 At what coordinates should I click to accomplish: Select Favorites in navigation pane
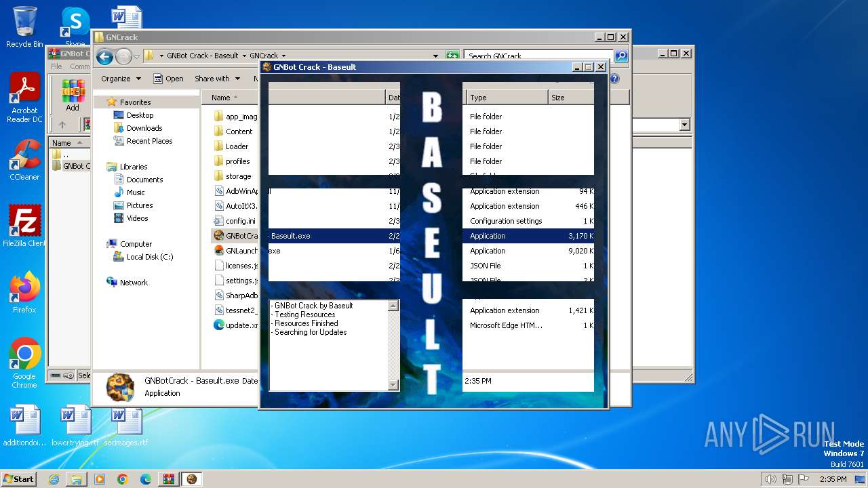135,102
